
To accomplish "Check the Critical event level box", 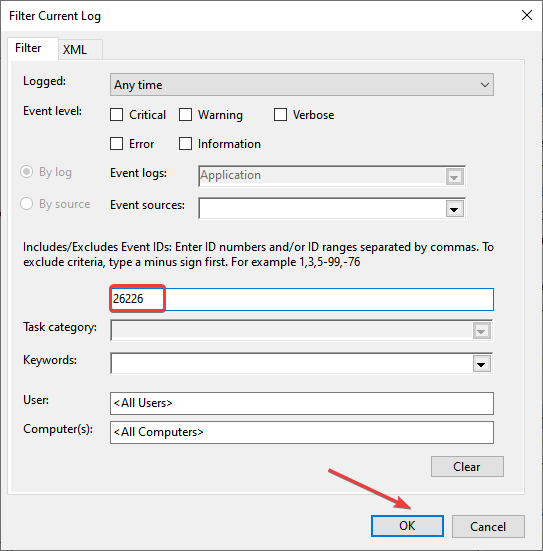I will point(116,115).
